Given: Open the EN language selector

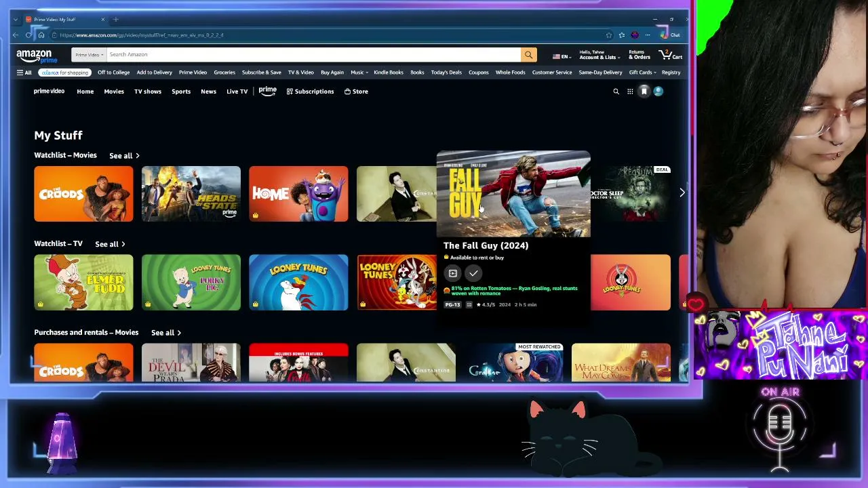Looking at the screenshot, I should 561,56.
